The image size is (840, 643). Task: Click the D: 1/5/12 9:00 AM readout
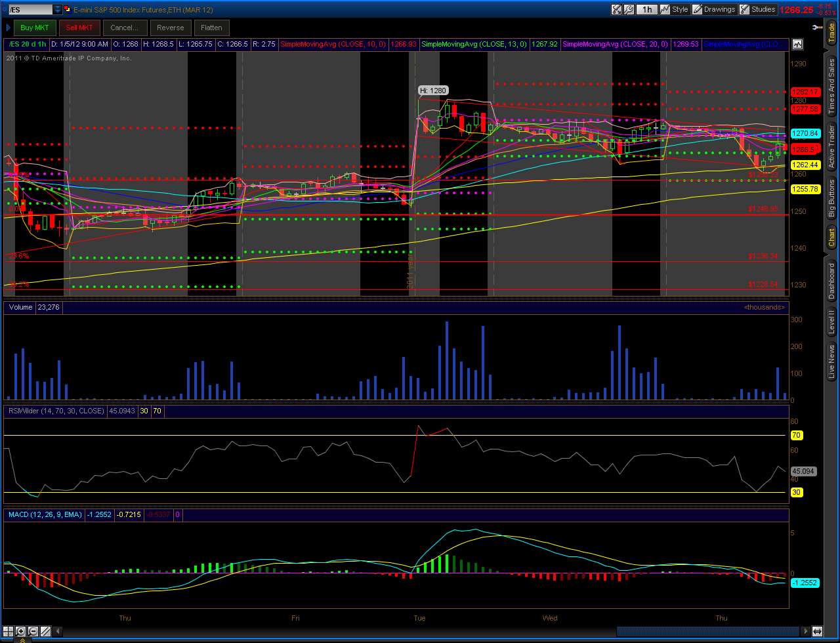pyautogui.click(x=79, y=45)
